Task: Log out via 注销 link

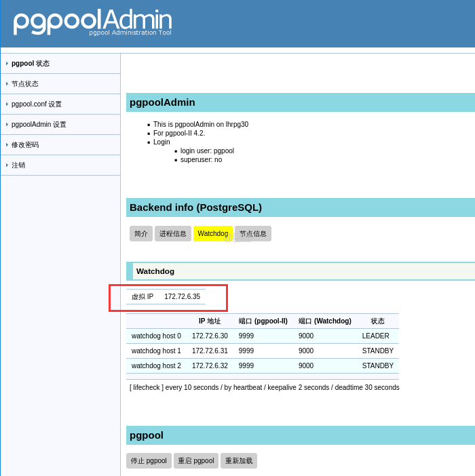Action: click(18, 165)
